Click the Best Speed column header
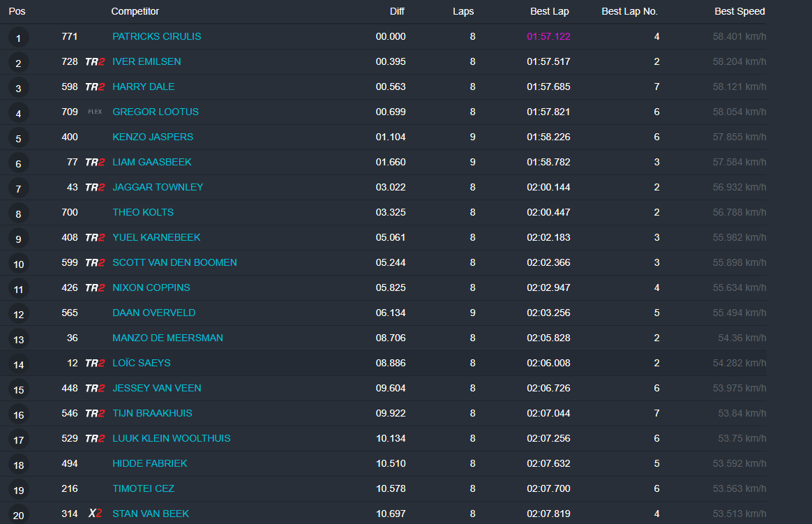 pos(739,11)
